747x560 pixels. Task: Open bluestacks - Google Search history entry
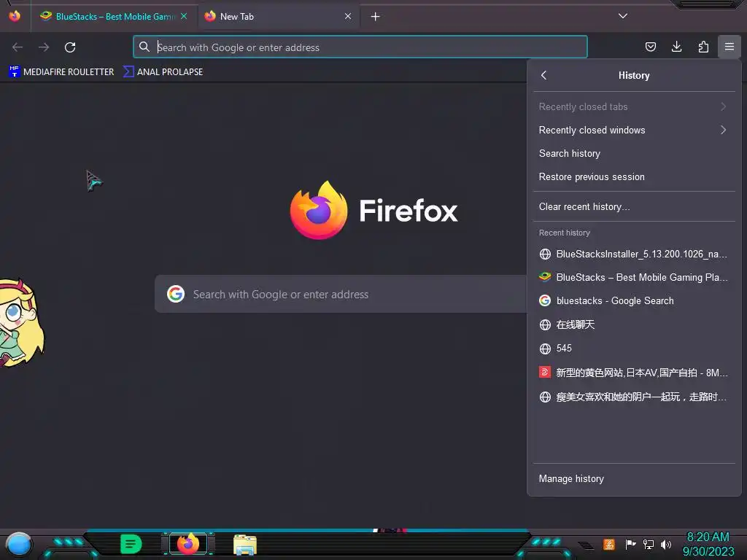click(x=634, y=300)
